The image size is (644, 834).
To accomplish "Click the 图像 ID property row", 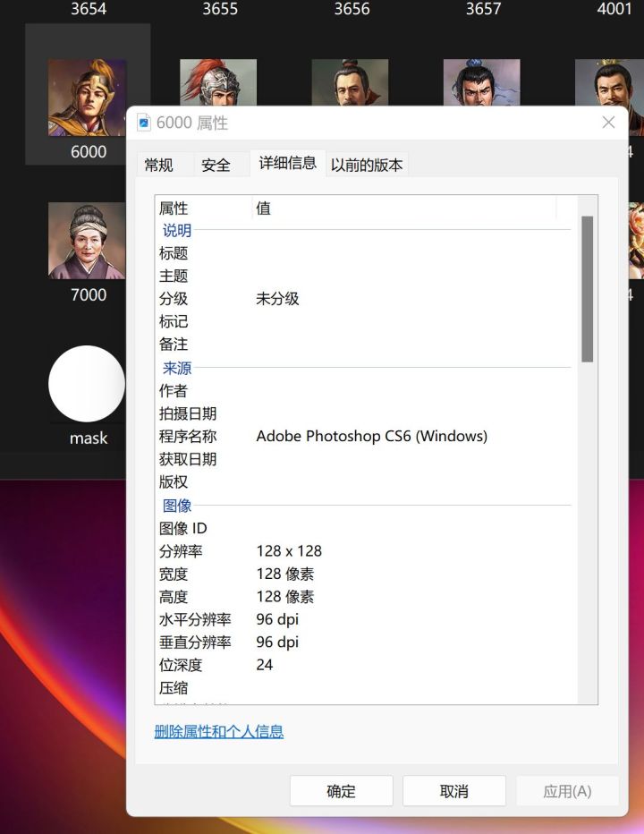I will pyautogui.click(x=366, y=528).
